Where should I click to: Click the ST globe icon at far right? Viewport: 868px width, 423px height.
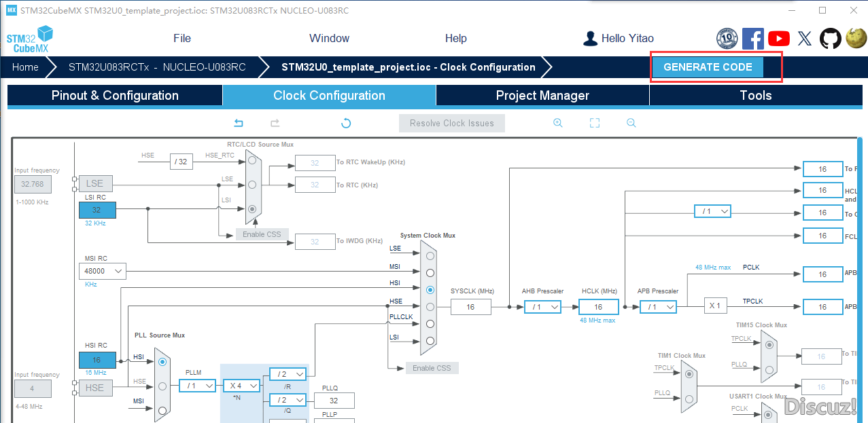(856, 39)
